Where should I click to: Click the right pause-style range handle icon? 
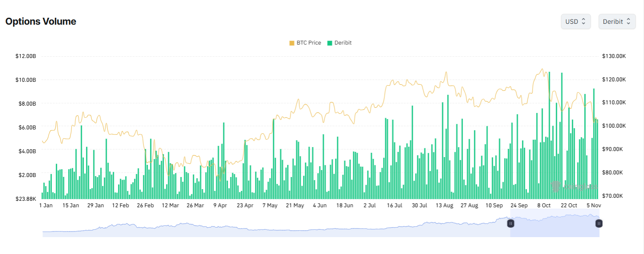pos(599,224)
